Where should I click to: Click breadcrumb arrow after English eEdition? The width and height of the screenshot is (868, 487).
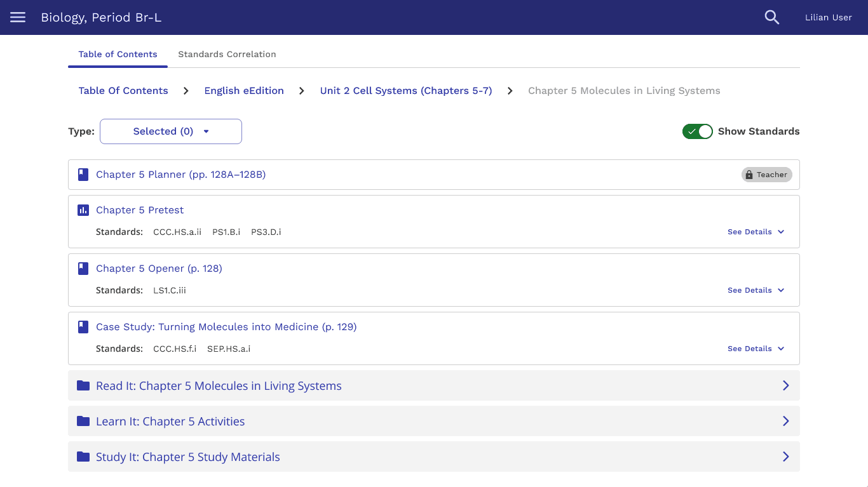pyautogui.click(x=302, y=91)
